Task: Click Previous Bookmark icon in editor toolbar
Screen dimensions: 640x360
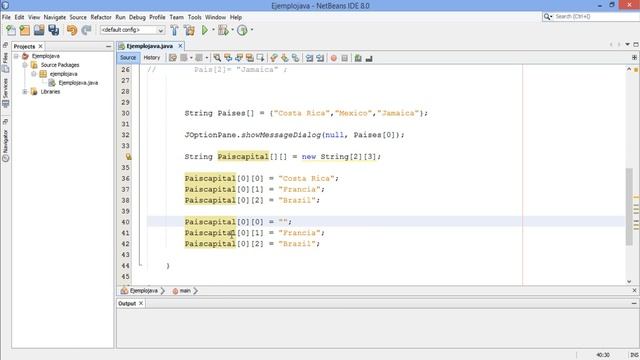Action: point(274,58)
